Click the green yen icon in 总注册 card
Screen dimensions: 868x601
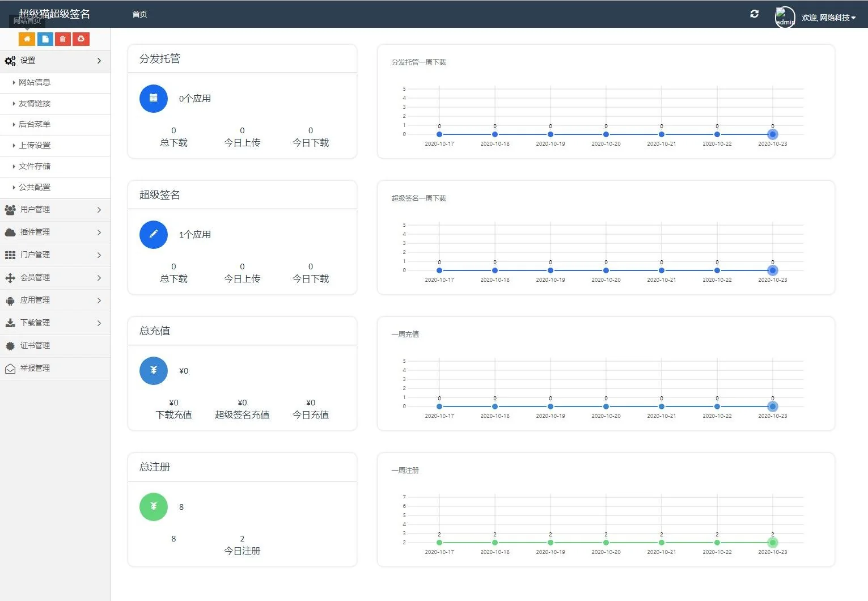coord(154,507)
